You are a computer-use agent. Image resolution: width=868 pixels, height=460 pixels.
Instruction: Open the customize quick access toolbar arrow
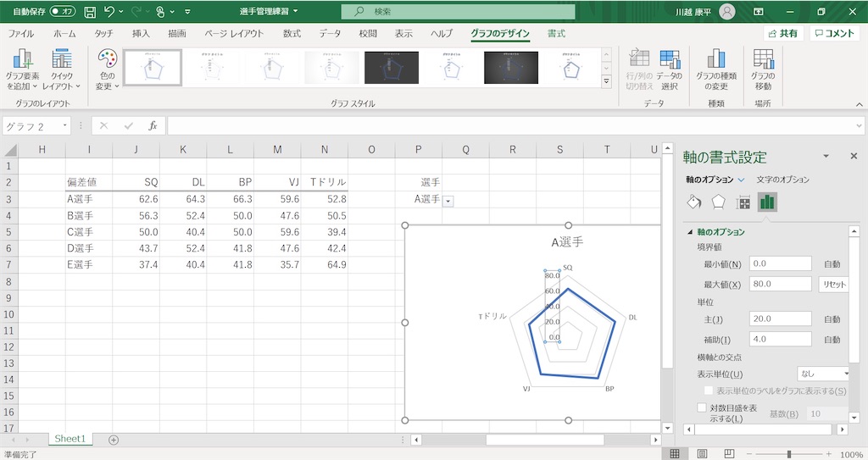pos(187,12)
